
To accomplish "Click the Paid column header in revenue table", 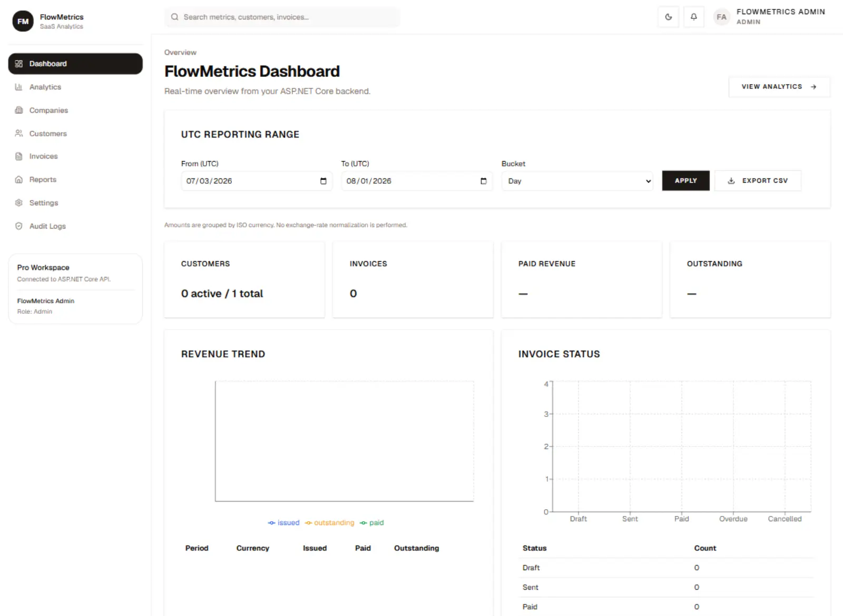I will pos(363,548).
